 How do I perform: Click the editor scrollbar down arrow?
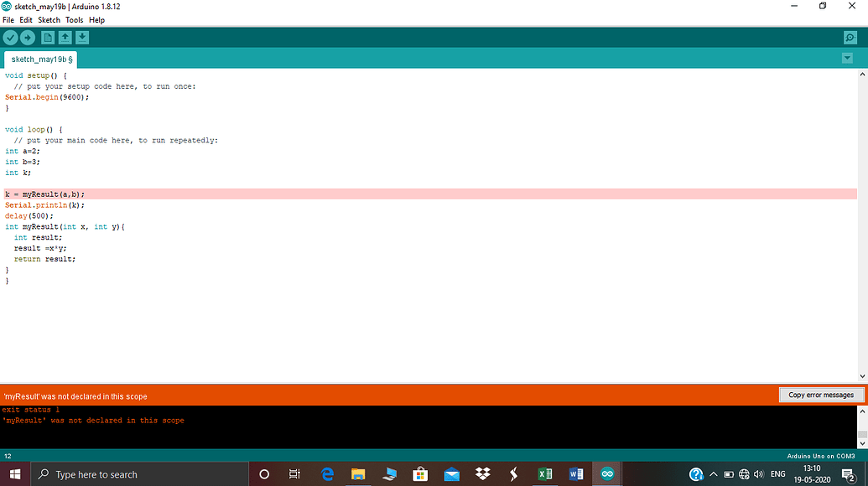pyautogui.click(x=862, y=376)
